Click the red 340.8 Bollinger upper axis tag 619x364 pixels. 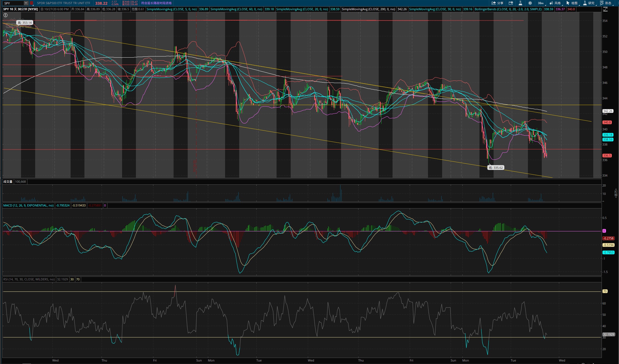pyautogui.click(x=607, y=122)
